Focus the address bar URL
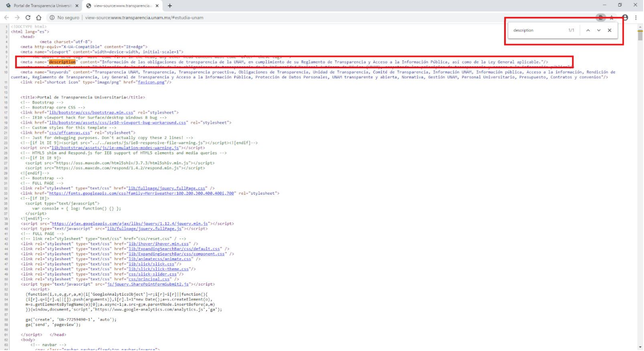Viewport: 644px width, 351px height. pyautogui.click(x=144, y=17)
